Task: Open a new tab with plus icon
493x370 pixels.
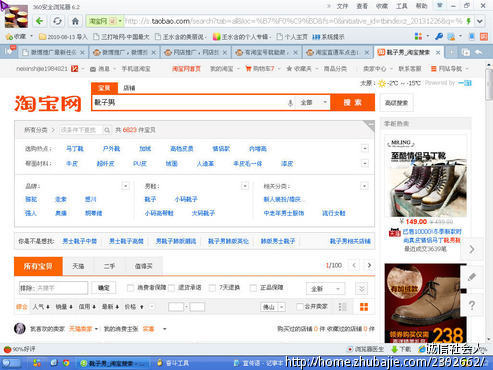Action: point(451,52)
